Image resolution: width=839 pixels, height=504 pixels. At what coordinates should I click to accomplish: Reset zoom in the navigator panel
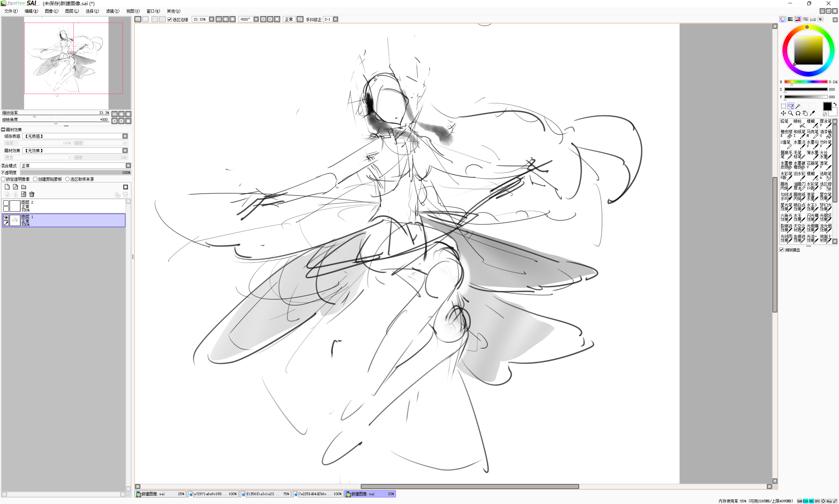(x=128, y=114)
